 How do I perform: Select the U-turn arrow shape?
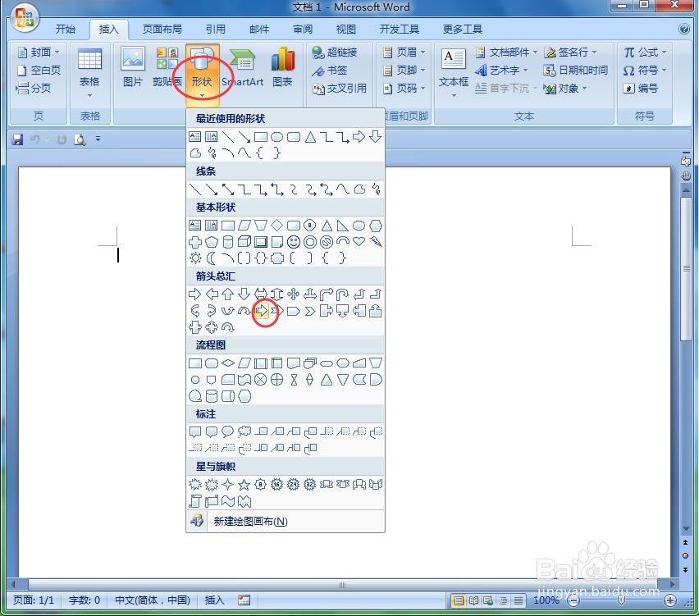click(342, 294)
